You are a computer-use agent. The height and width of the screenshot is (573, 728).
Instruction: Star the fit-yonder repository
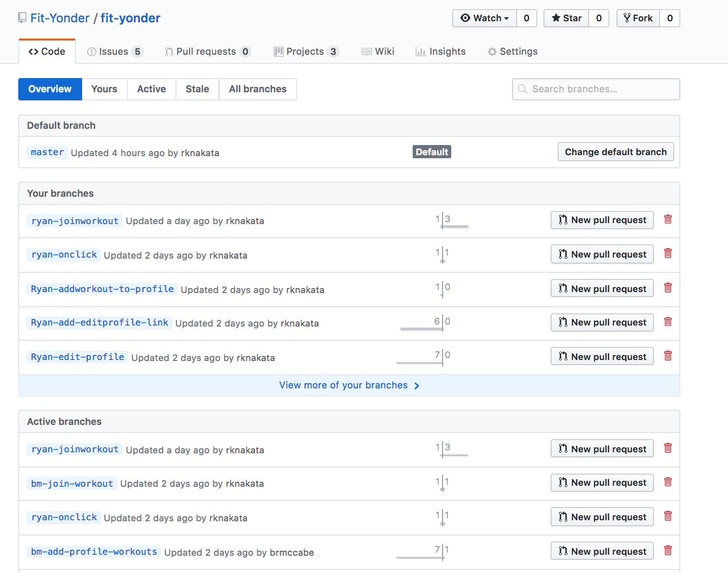(566, 18)
